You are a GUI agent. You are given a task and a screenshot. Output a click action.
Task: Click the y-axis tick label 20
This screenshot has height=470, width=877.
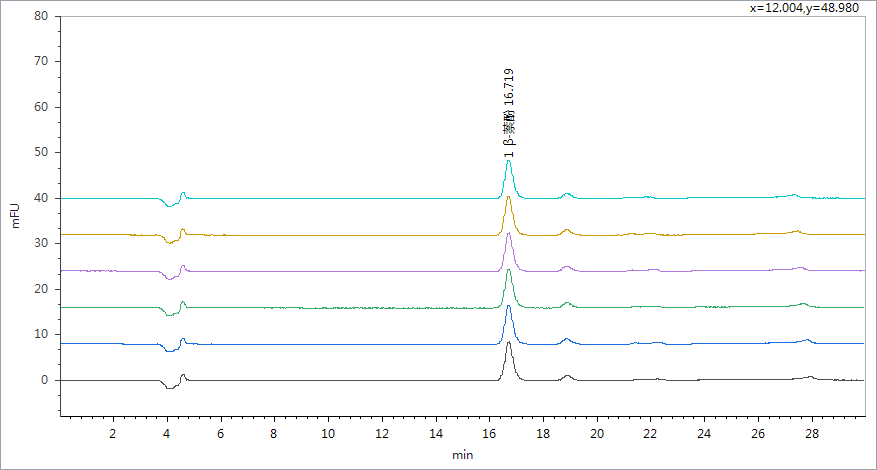click(43, 289)
